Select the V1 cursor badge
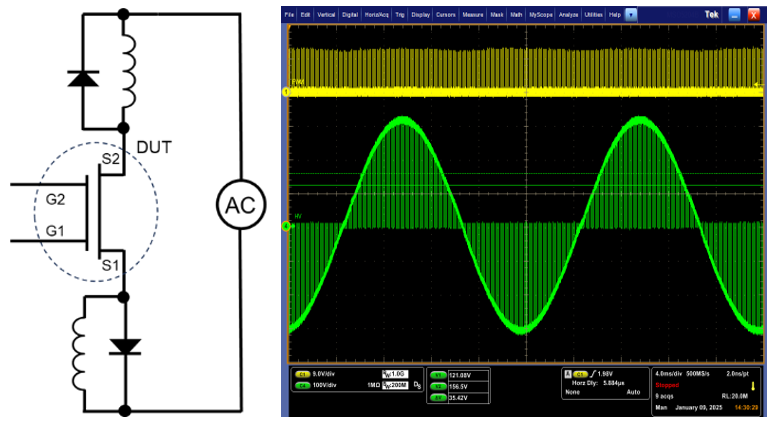Image resolution: width=778 pixels, height=424 pixels. coord(438,375)
